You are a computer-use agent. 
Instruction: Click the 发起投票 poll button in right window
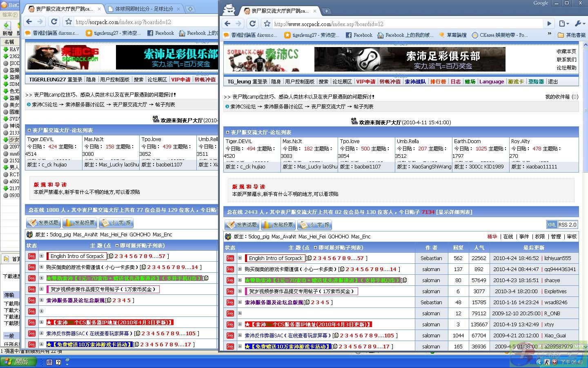278,225
